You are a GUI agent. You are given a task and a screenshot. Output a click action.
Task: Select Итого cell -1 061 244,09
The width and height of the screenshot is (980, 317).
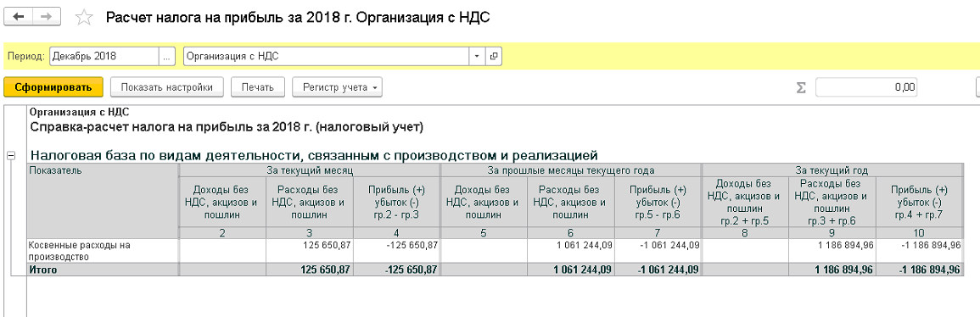[x=658, y=270]
